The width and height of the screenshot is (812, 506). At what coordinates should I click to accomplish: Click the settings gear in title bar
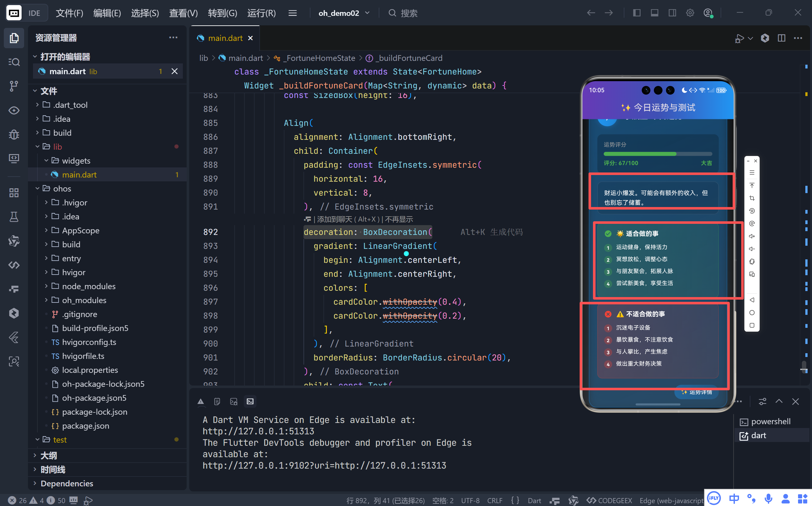(x=690, y=13)
